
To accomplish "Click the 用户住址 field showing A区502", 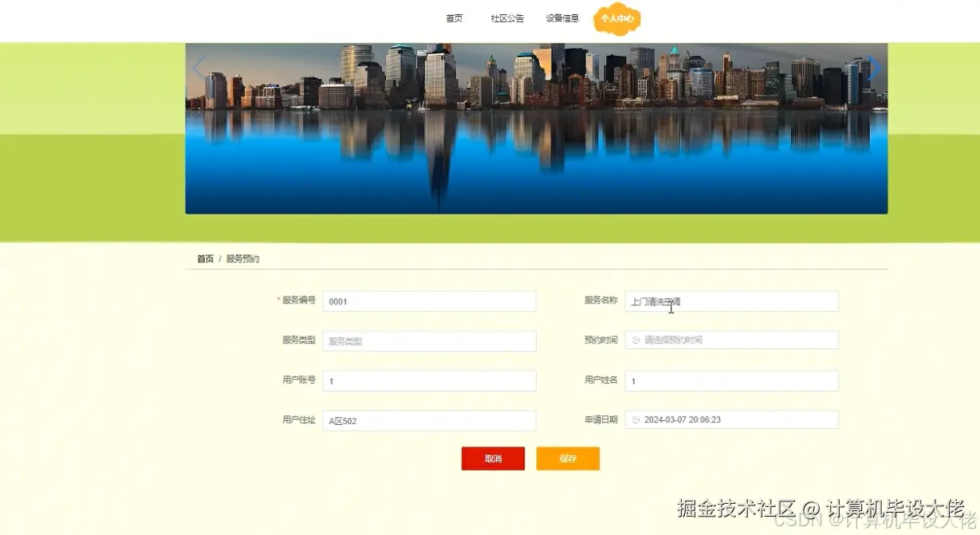I will 429,420.
